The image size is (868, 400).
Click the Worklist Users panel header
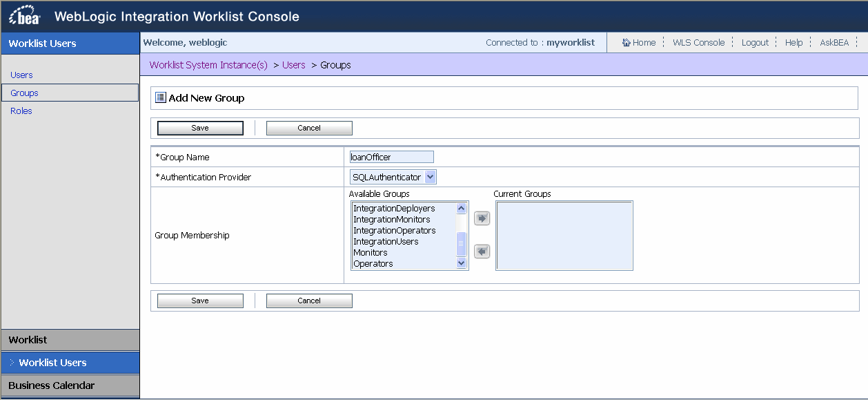coord(70,44)
